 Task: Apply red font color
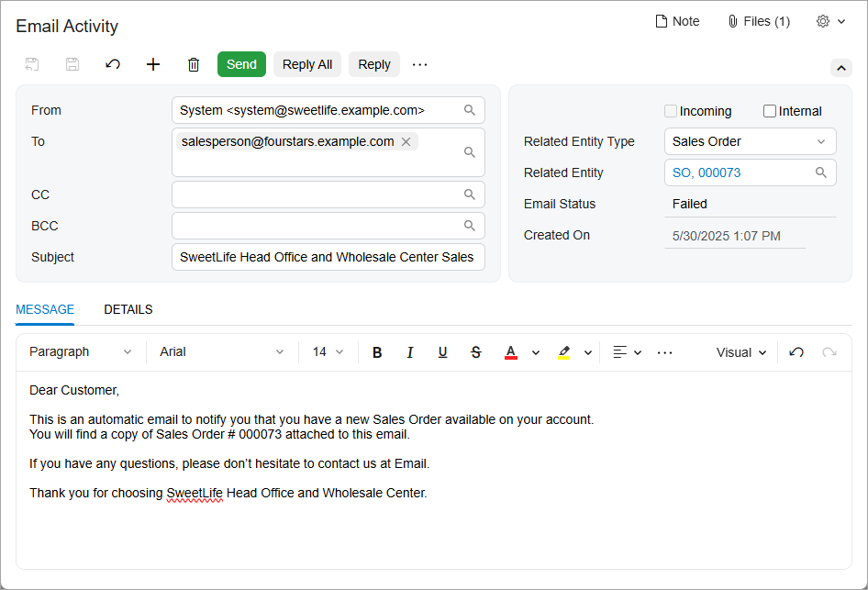point(511,352)
